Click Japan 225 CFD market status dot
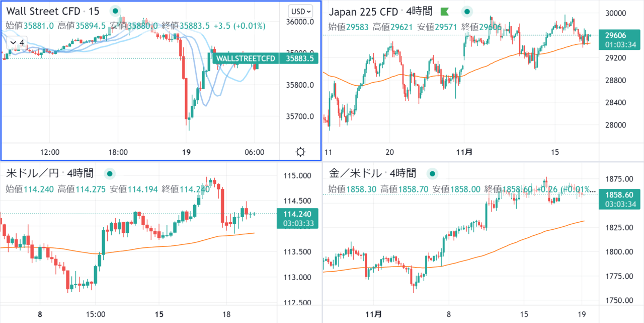This screenshot has width=644, height=323. 467,11
